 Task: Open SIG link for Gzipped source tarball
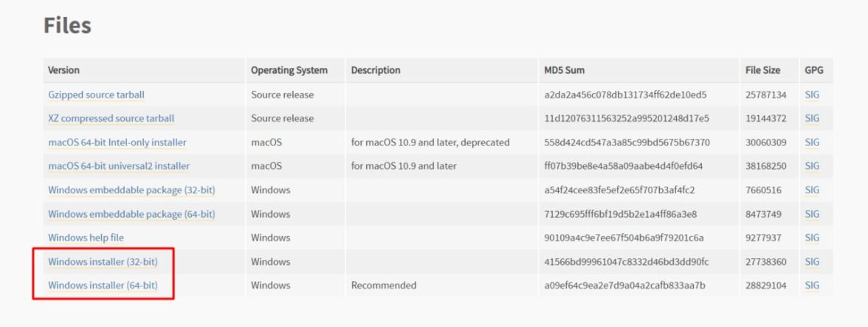coord(812,94)
